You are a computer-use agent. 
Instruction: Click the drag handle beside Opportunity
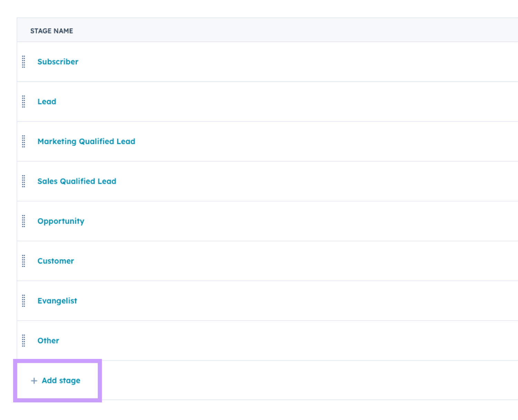23,221
